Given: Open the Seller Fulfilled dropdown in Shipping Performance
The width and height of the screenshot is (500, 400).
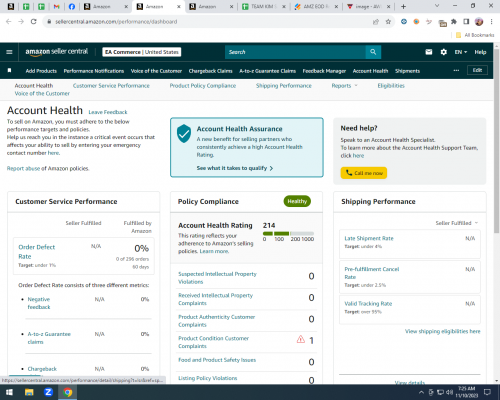Looking at the screenshot, I should click(x=457, y=223).
